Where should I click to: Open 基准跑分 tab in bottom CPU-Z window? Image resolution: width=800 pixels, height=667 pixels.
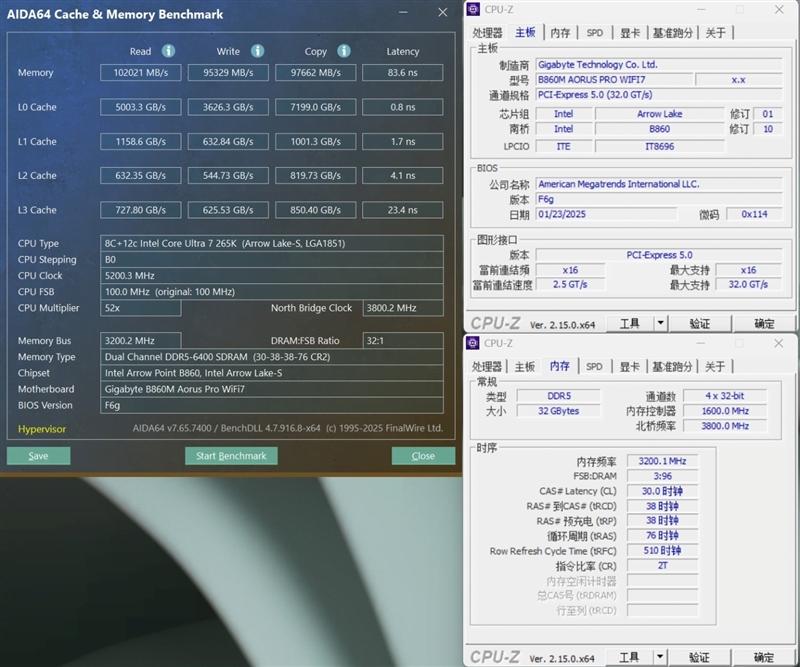[x=672, y=366]
